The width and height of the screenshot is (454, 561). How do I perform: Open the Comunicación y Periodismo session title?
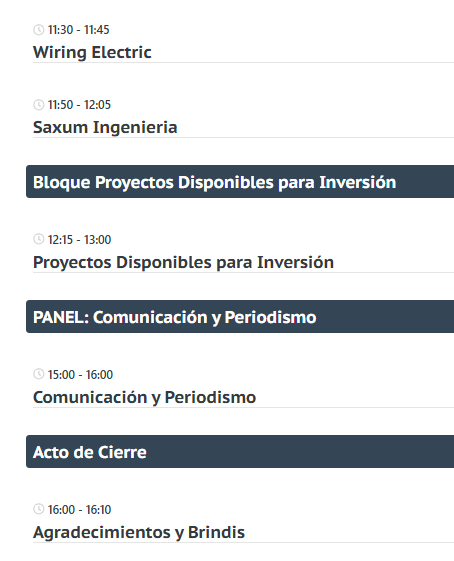coord(145,397)
